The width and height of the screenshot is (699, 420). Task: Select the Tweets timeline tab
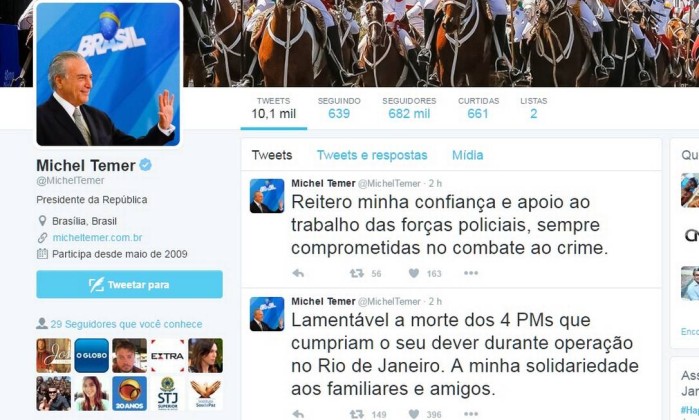(x=272, y=155)
